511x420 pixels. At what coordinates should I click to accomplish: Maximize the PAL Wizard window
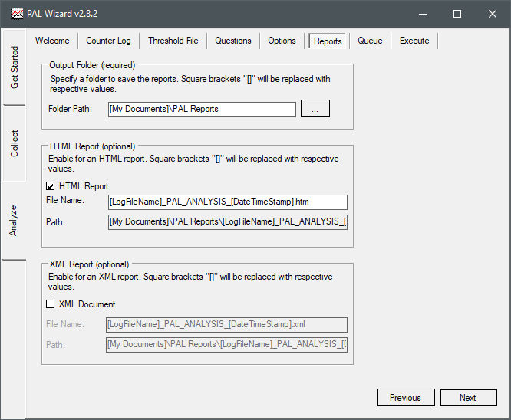click(x=457, y=14)
